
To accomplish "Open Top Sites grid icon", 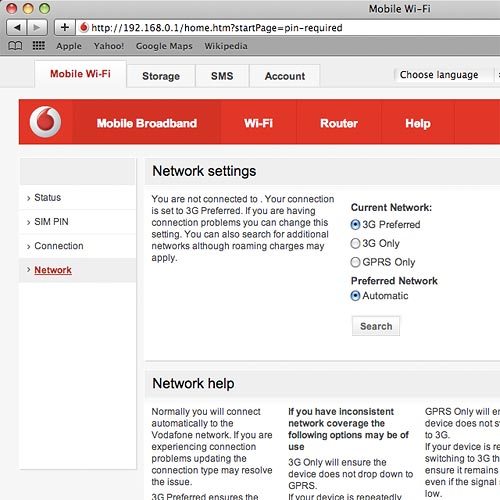I will 39,45.
